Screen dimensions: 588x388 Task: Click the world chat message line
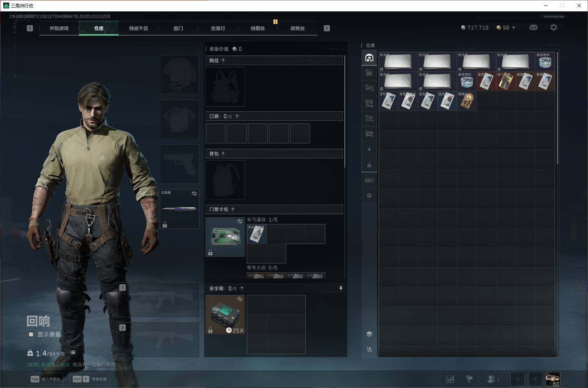pyautogui.click(x=71, y=364)
